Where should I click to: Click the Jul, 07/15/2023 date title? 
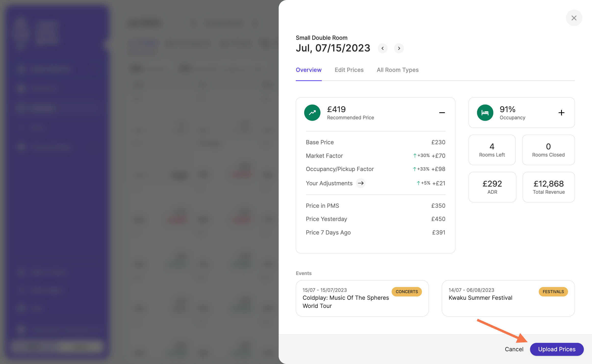tap(333, 48)
